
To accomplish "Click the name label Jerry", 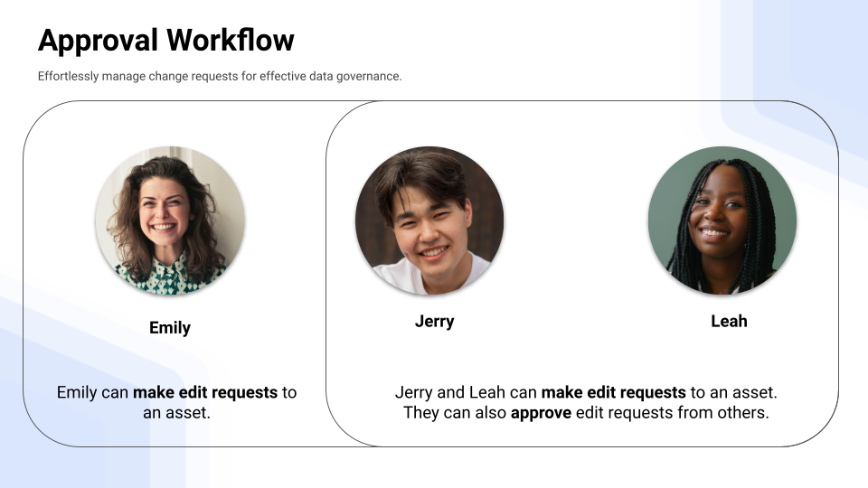I will 434,321.
